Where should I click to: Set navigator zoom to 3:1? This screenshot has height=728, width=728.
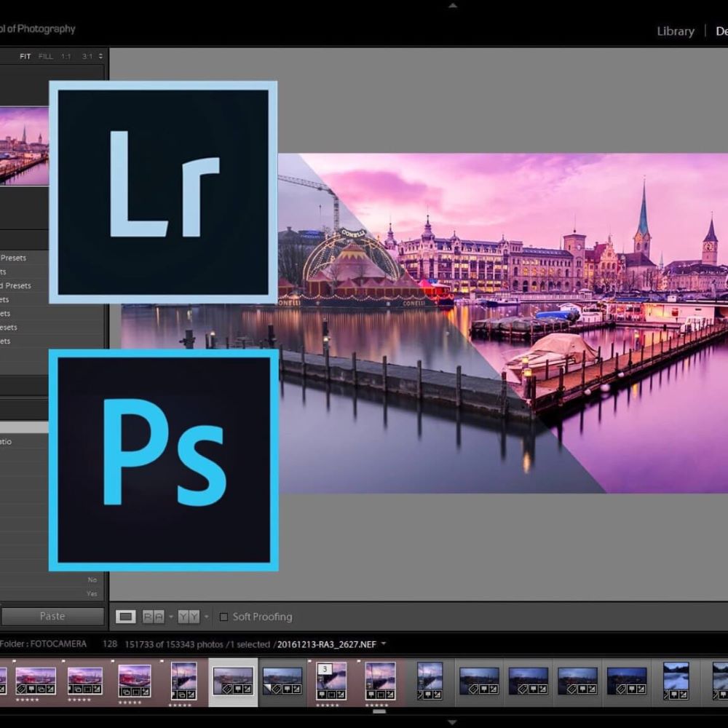pos(87,56)
